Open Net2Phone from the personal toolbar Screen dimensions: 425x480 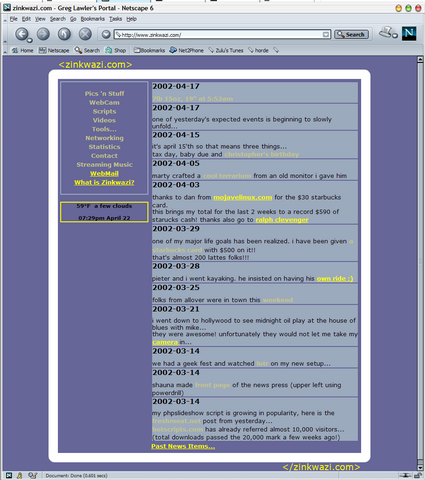[x=186, y=50]
